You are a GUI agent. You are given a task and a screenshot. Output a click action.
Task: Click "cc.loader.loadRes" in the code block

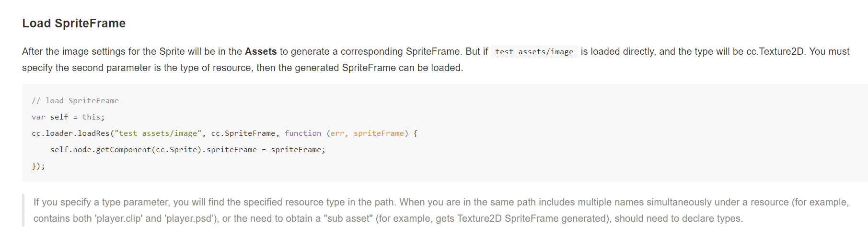point(71,133)
